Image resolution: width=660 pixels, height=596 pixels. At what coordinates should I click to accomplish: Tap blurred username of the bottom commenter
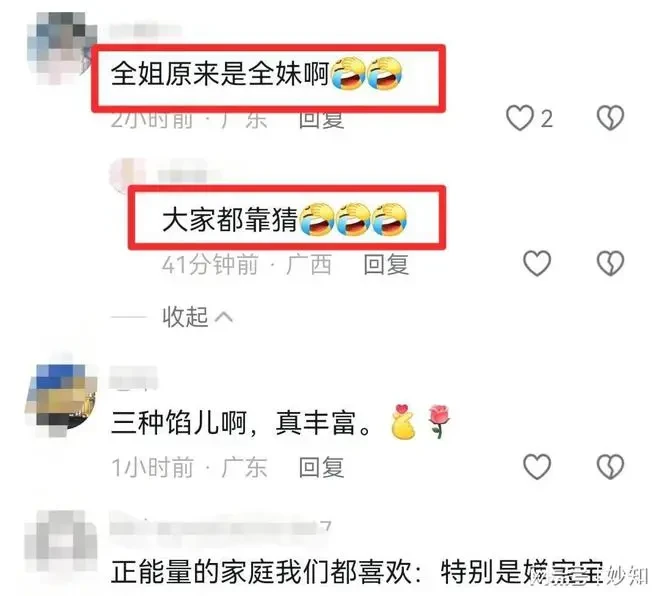coord(220,525)
